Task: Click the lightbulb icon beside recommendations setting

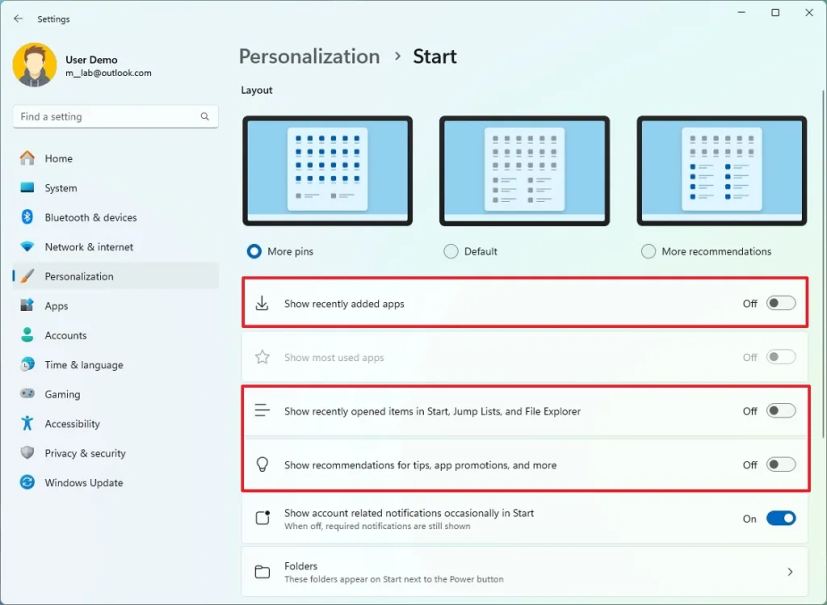Action: [x=263, y=464]
